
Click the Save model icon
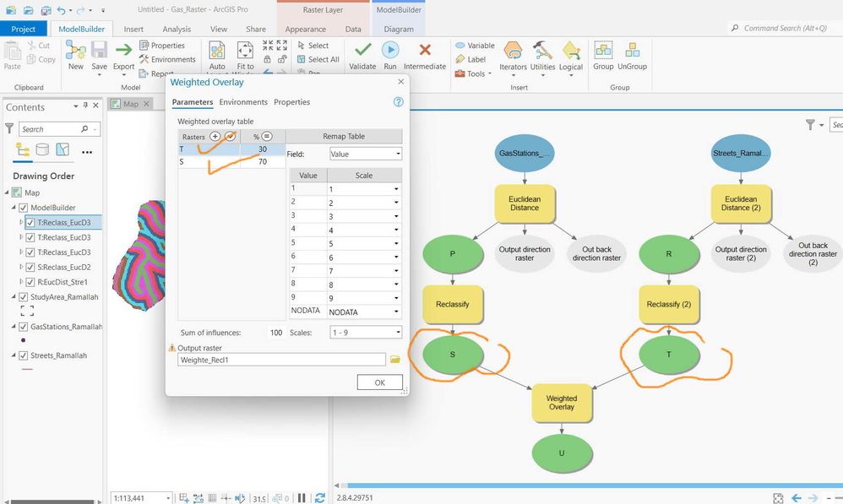tap(99, 51)
